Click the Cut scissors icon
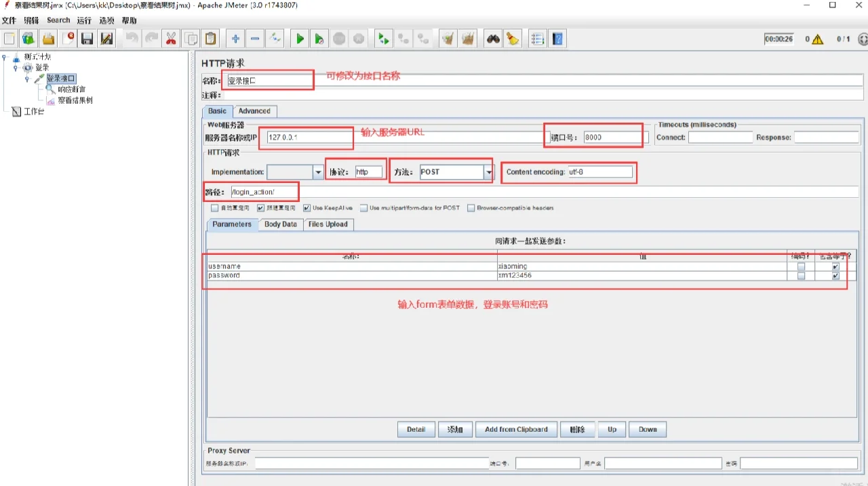 171,39
